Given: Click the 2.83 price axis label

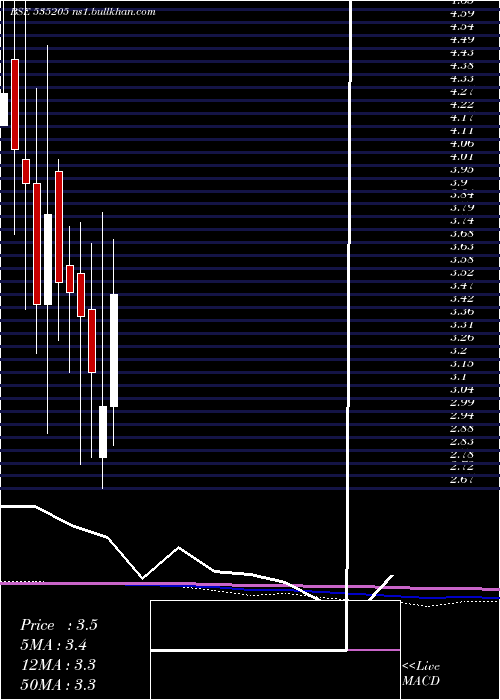Looking at the screenshot, I should coord(462,441).
